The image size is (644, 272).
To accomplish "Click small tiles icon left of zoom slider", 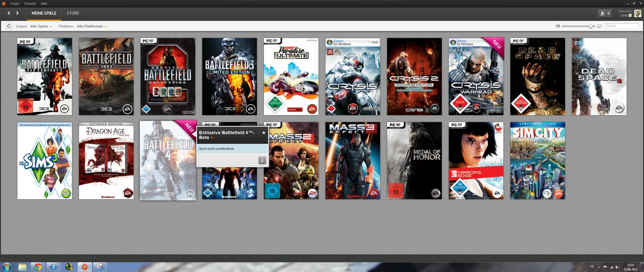I will (x=557, y=26).
